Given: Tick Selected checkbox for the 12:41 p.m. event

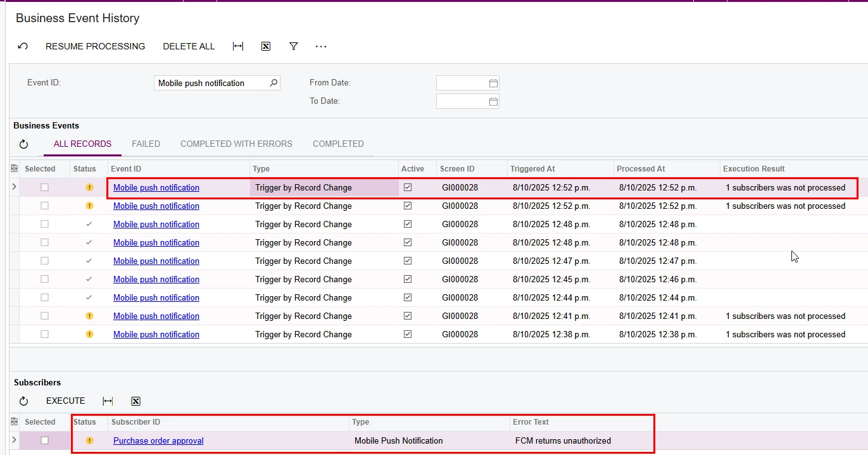Looking at the screenshot, I should (44, 316).
